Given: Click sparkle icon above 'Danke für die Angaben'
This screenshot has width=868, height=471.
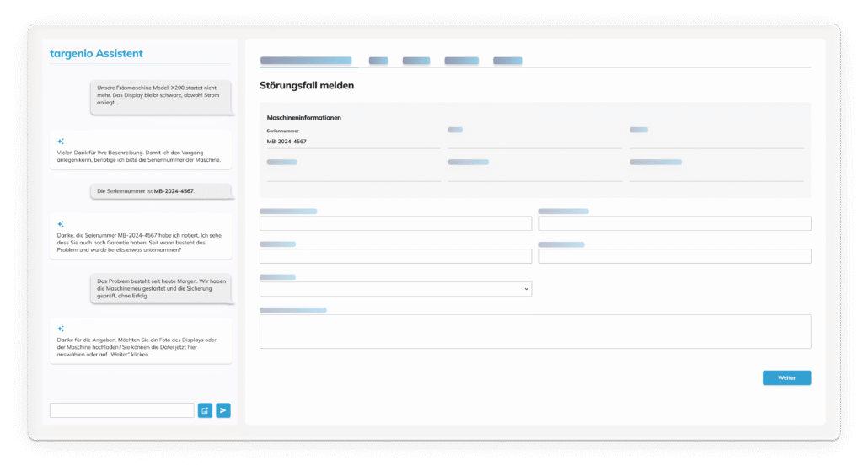Looking at the screenshot, I should pos(61,329).
